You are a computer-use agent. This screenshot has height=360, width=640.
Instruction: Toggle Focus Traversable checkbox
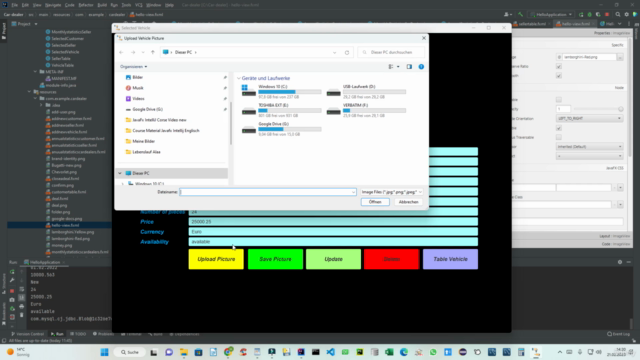pos(559,137)
